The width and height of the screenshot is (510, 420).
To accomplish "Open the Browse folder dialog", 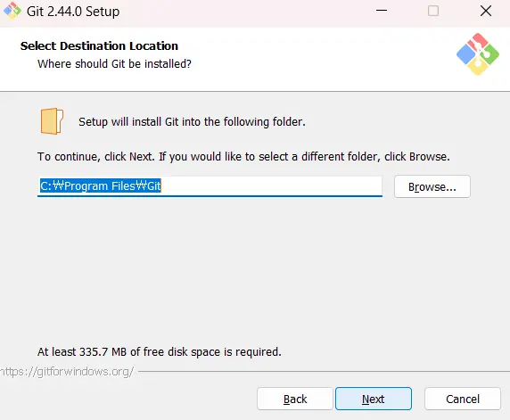I will pos(432,186).
